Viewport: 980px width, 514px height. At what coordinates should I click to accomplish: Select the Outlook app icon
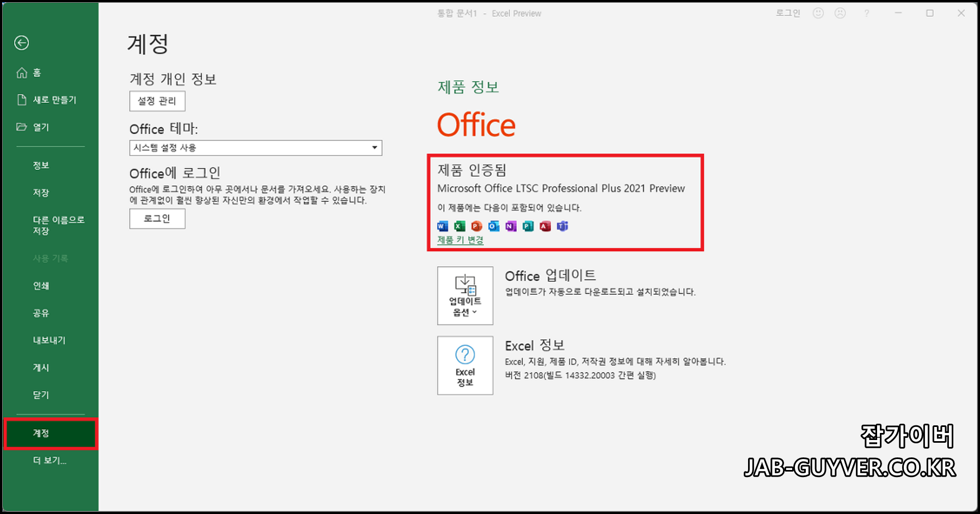point(493,226)
